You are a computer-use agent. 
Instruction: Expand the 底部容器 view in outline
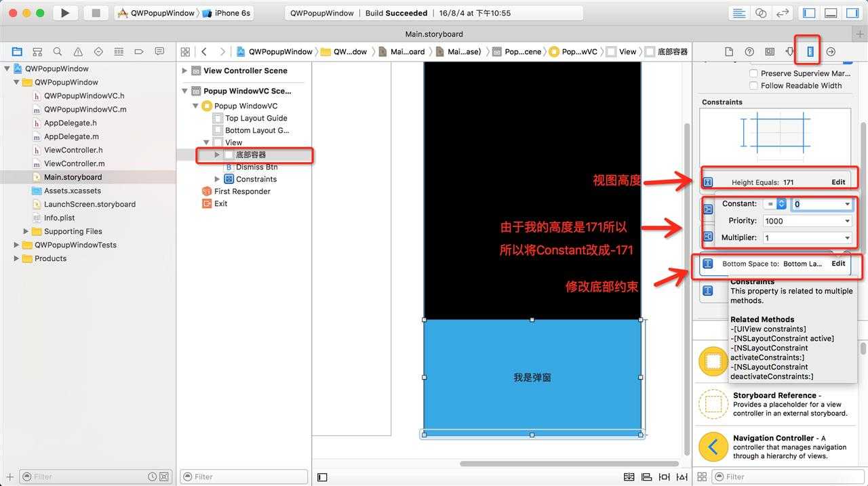[x=217, y=155]
